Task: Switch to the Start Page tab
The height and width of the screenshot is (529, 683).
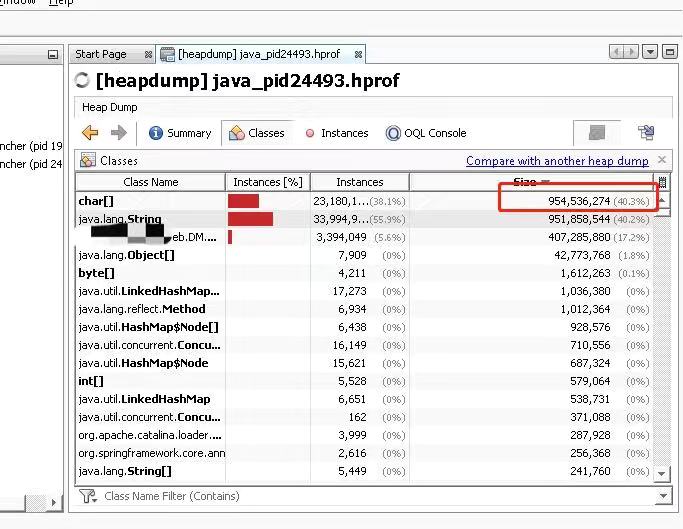Action: 101,54
